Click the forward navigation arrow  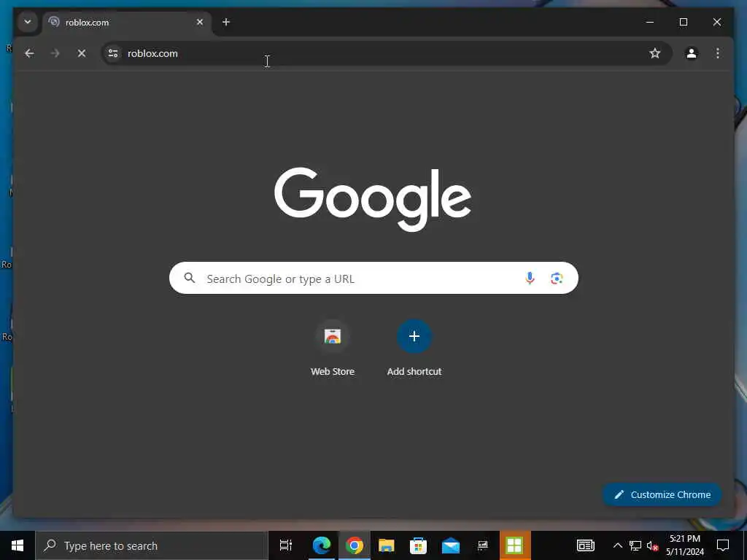(x=55, y=53)
